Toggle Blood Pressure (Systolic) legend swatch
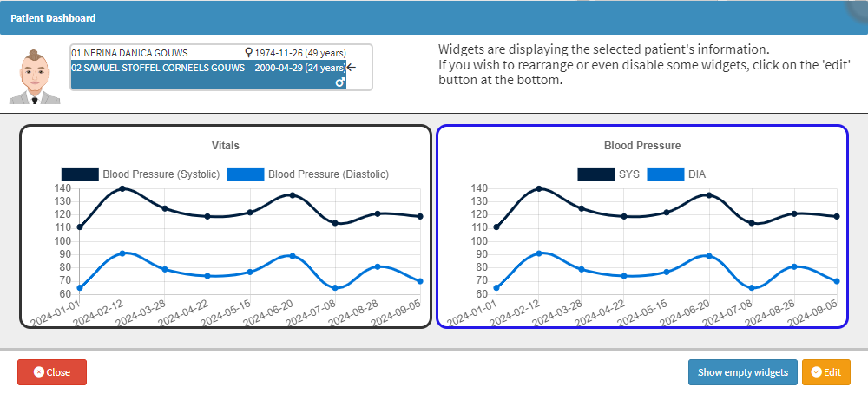868x394 pixels. (x=80, y=174)
